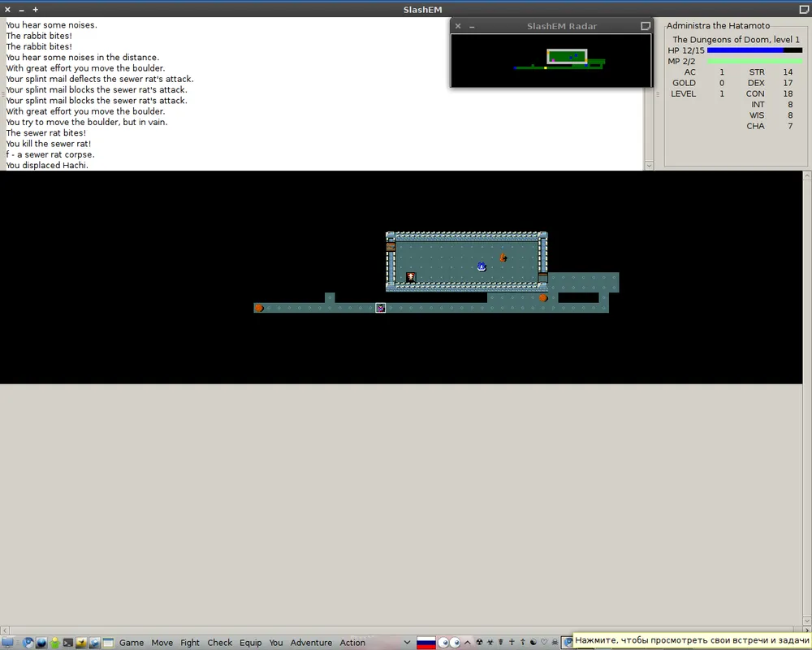The width and height of the screenshot is (812, 650).
Task: Click the wooden door on the room's west wall
Action: point(391,246)
